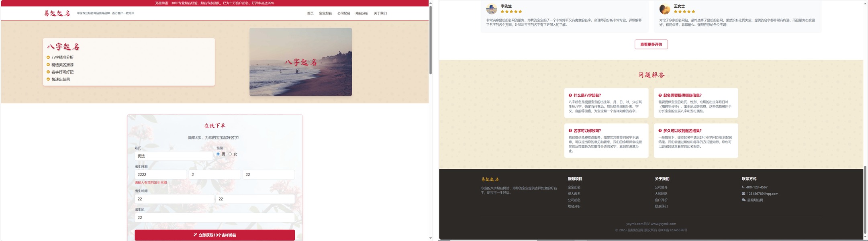Screen dimensions: 868x241
Task: Click the birth year field showing 2222
Action: (161, 175)
